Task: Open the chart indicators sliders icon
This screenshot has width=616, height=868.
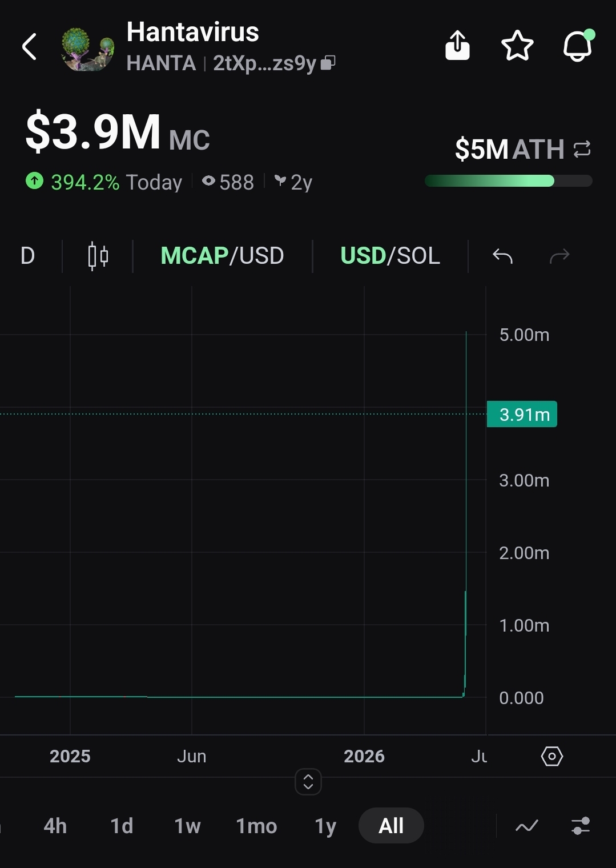Action: pyautogui.click(x=581, y=826)
